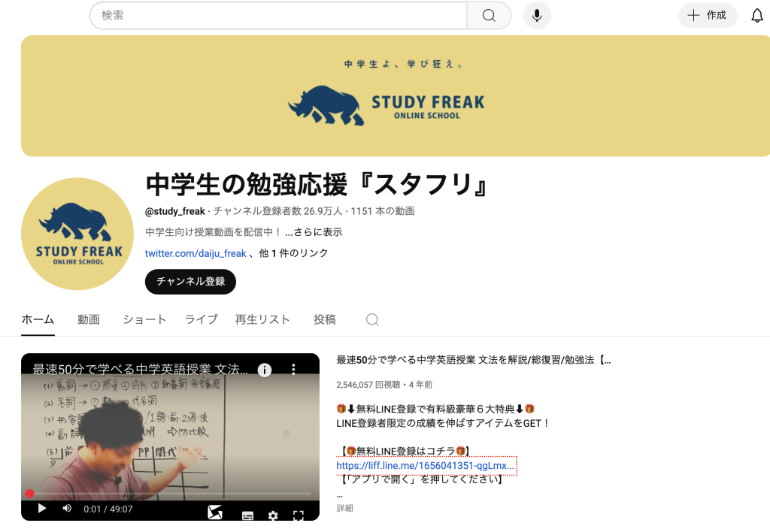Focus the 検索 search field
The image size is (770, 532).
278,15
